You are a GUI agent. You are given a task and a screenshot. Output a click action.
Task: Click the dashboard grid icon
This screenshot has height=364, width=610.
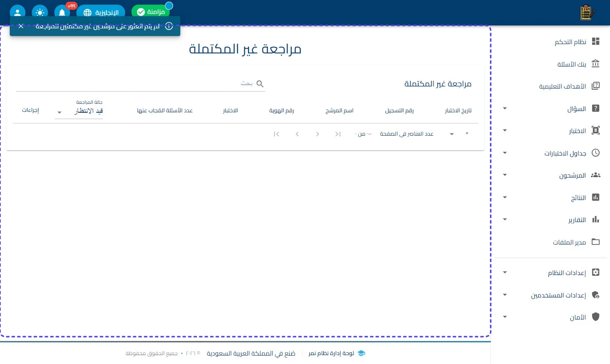click(x=596, y=42)
